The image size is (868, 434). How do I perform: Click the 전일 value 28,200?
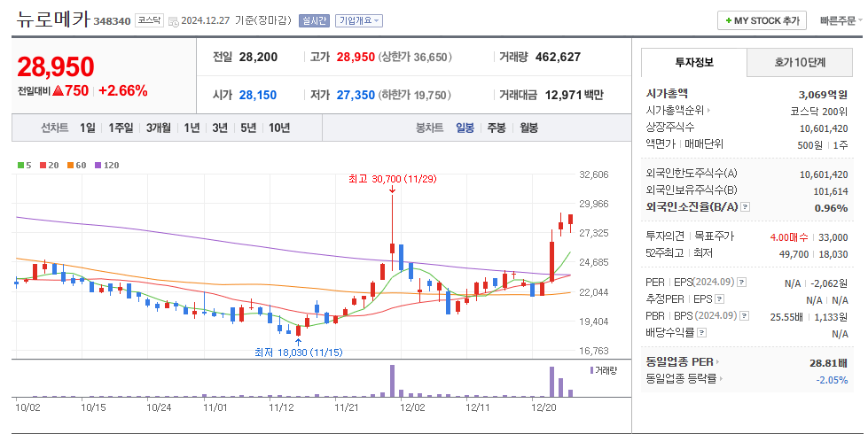[259, 57]
